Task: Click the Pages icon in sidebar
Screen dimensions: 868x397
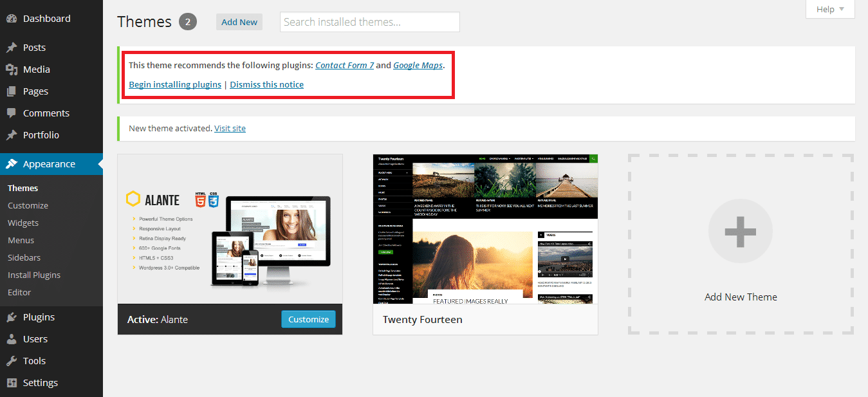Action: [12, 91]
